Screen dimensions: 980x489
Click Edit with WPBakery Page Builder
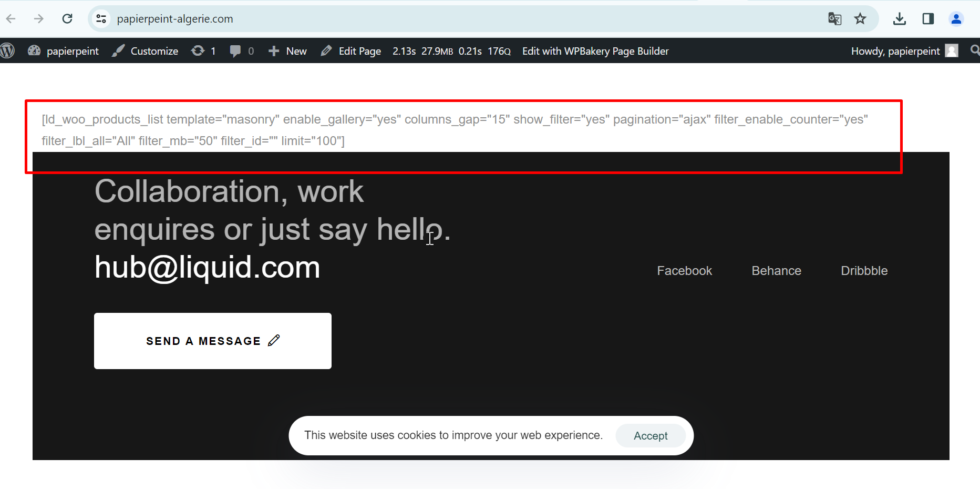pyautogui.click(x=595, y=51)
